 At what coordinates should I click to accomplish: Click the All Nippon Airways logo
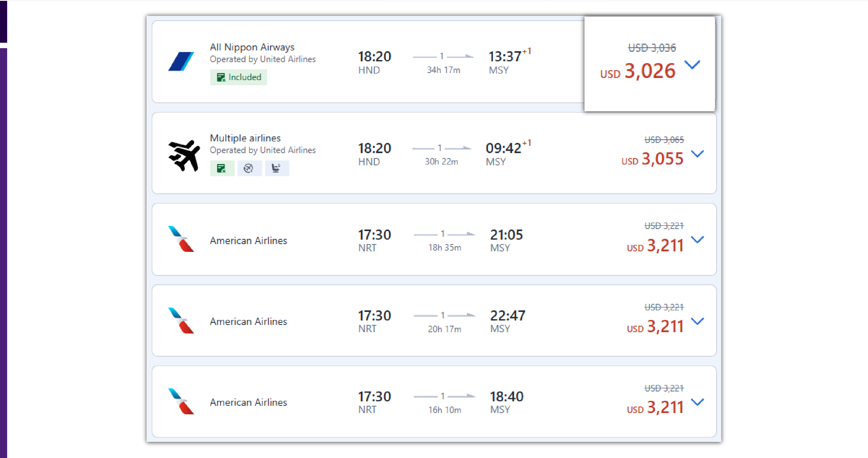(181, 61)
